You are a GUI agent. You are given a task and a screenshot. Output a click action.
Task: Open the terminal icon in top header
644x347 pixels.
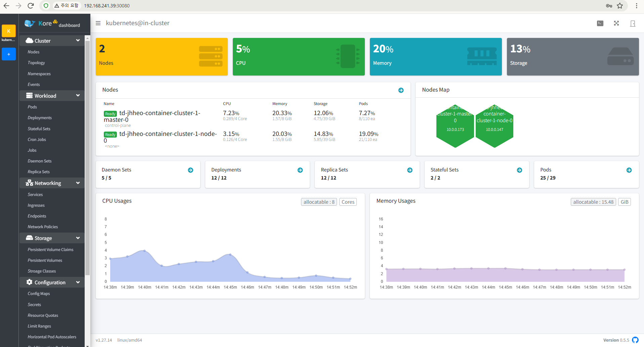coord(600,23)
